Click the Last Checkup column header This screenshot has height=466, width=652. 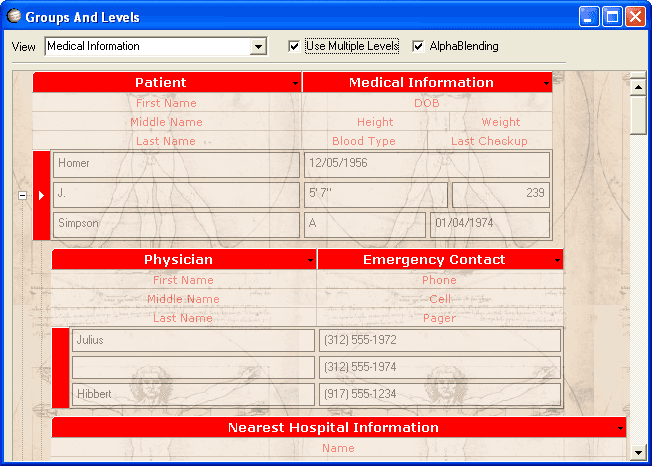tap(489, 141)
